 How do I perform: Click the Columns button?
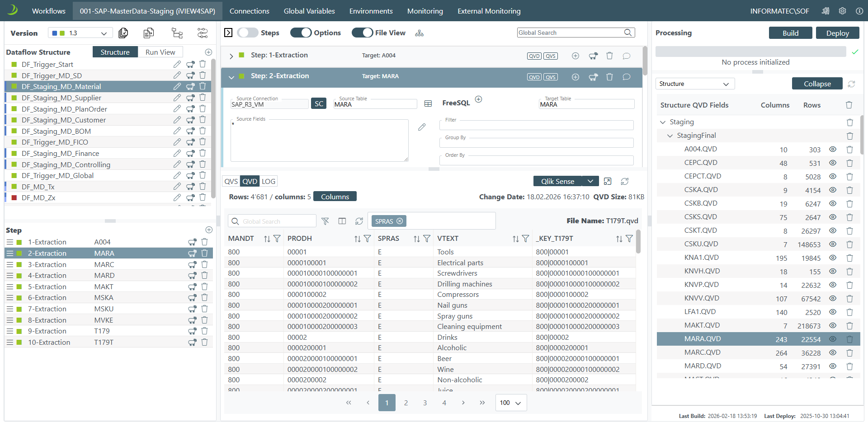[335, 197]
